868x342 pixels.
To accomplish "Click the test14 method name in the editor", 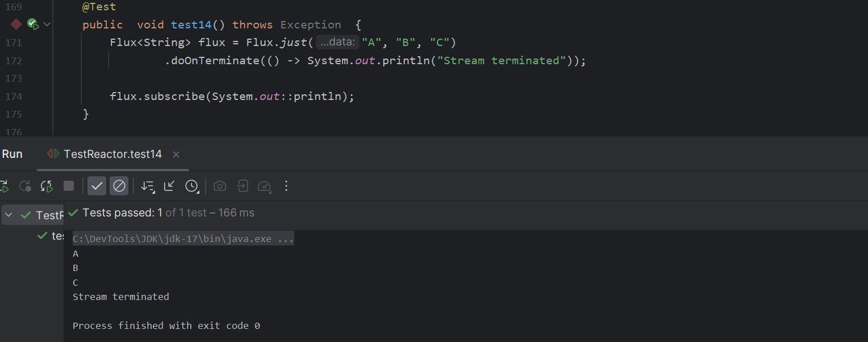I will [191, 24].
